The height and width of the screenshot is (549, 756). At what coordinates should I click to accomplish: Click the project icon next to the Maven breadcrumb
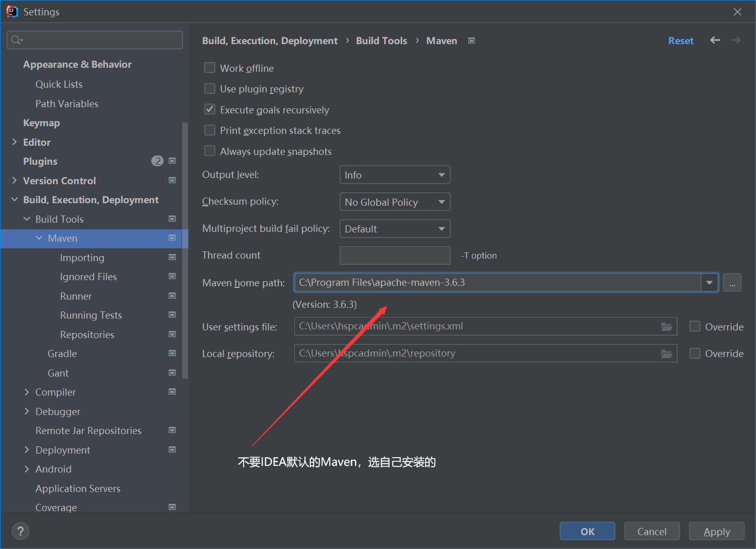point(472,41)
